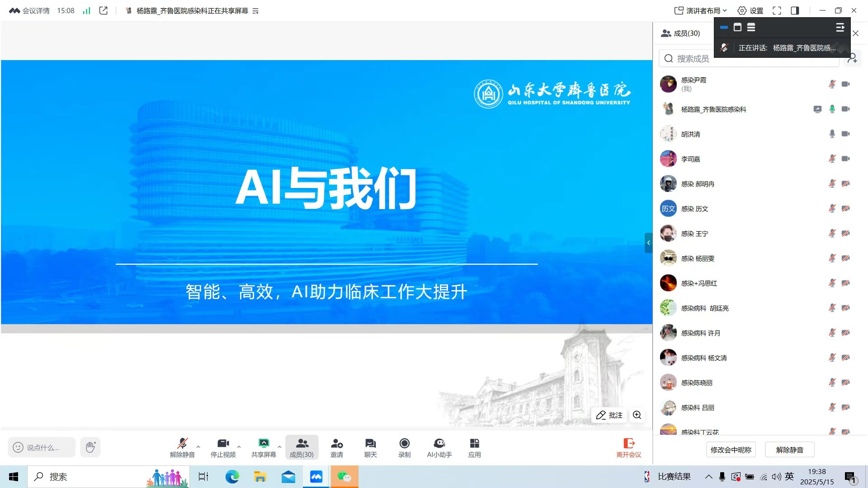Click the zoom-in magnifier on the shared screen
This screenshot has height=488, width=868.
coord(637,415)
